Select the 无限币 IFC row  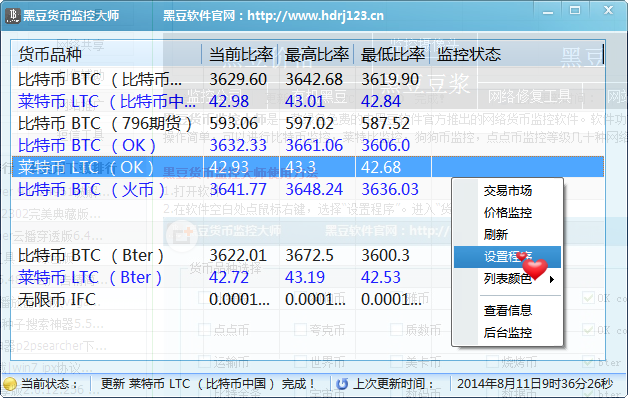click(308, 300)
